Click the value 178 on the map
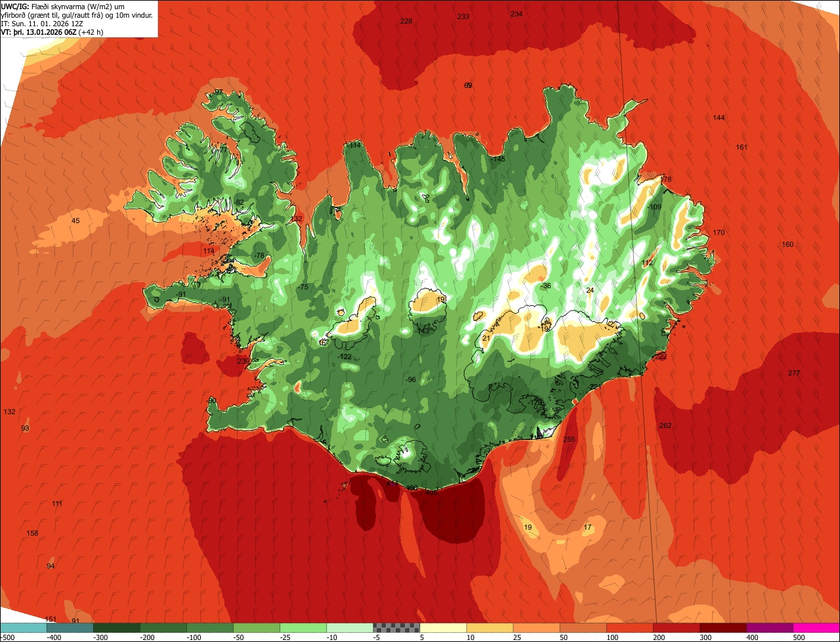840x642 pixels. pyautogui.click(x=666, y=179)
